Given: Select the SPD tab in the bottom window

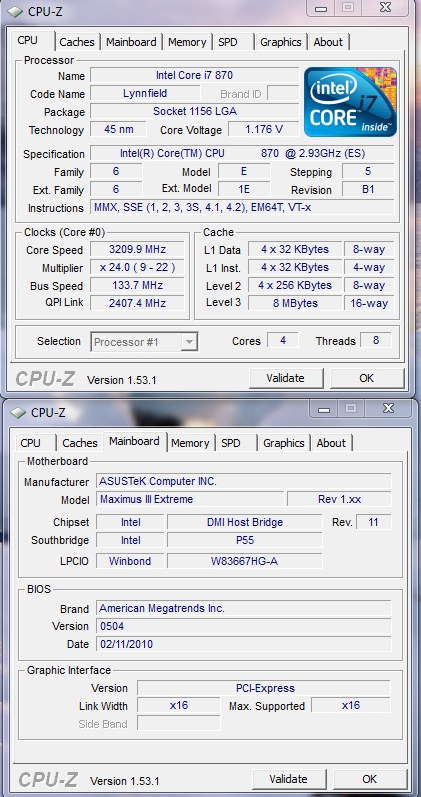Looking at the screenshot, I should [x=231, y=443].
